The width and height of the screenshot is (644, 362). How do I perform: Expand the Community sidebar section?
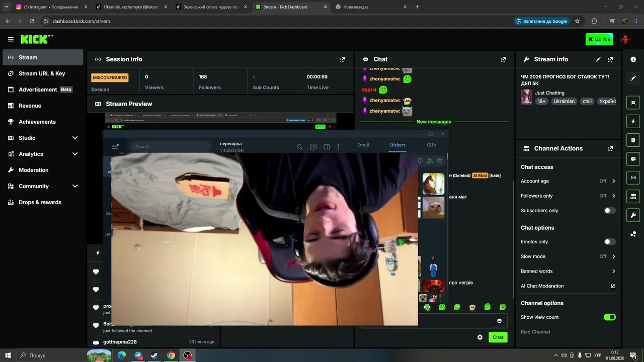[75, 186]
